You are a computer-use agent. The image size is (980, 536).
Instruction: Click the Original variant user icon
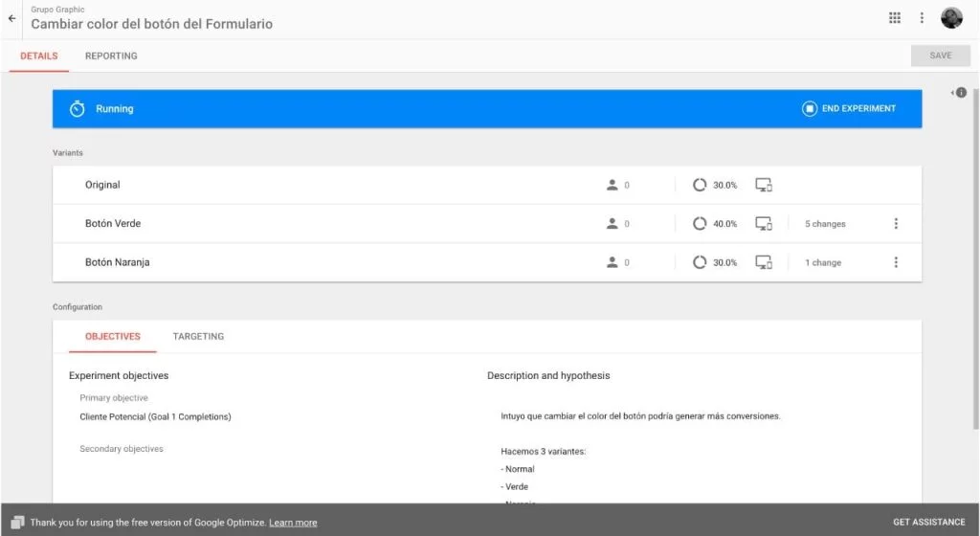point(612,185)
